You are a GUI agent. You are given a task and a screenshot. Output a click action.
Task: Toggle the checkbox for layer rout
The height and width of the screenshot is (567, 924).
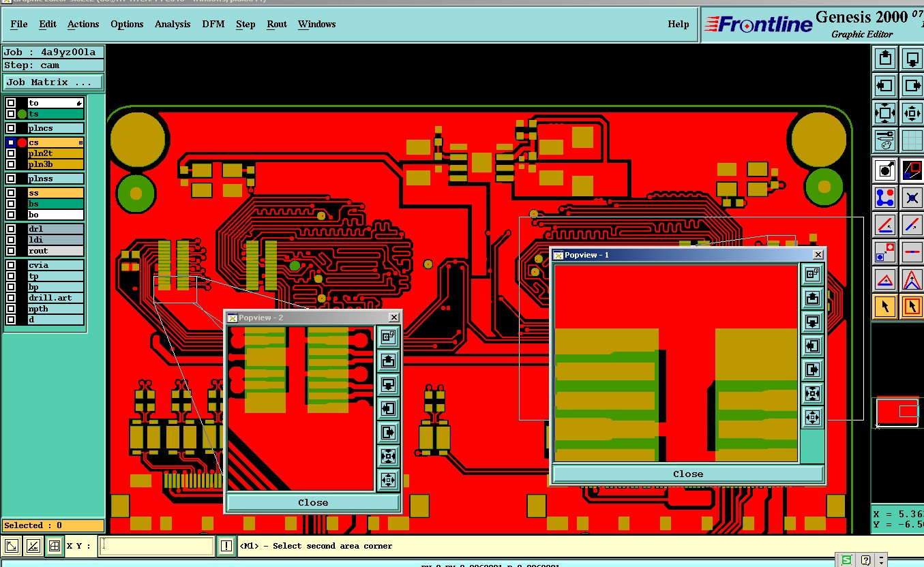11,251
